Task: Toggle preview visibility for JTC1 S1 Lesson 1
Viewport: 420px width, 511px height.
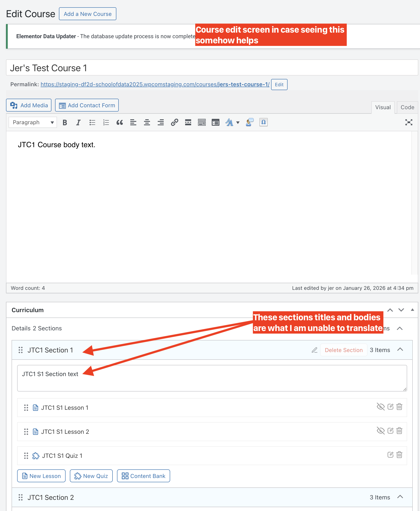Action: click(381, 407)
